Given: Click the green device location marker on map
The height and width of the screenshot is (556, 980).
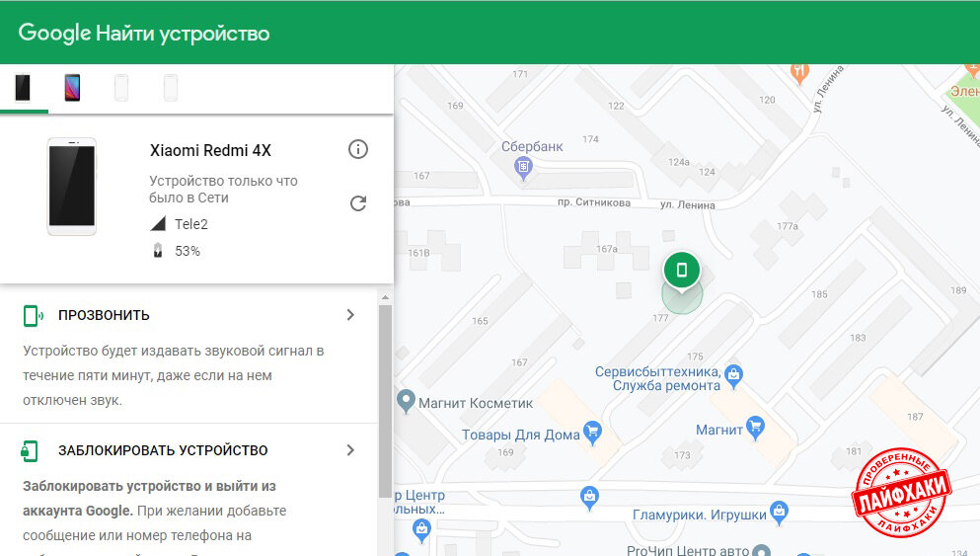Looking at the screenshot, I should pyautogui.click(x=682, y=271).
